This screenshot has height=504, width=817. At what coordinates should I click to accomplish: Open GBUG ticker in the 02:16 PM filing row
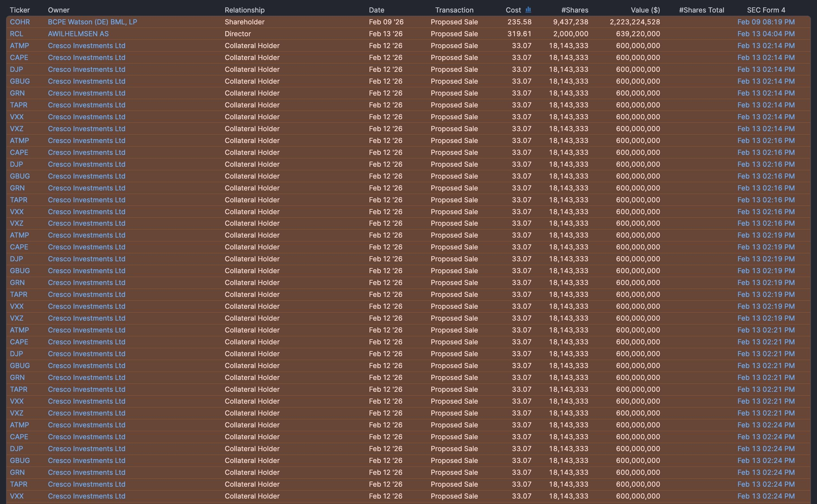pyautogui.click(x=20, y=176)
